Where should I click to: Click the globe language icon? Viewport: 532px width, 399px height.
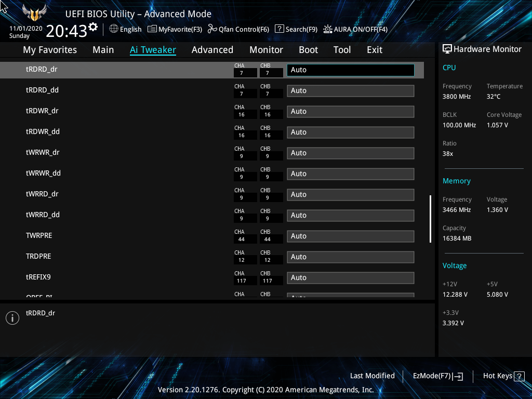114,29
